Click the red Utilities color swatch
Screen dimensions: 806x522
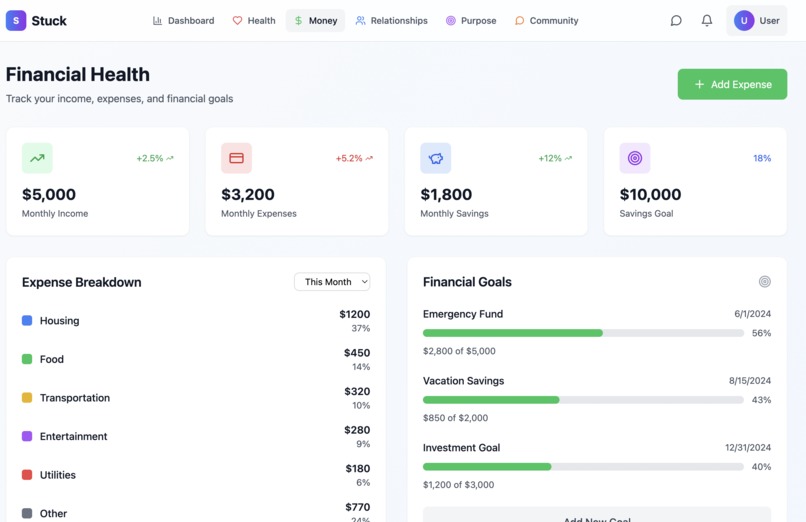coord(27,475)
